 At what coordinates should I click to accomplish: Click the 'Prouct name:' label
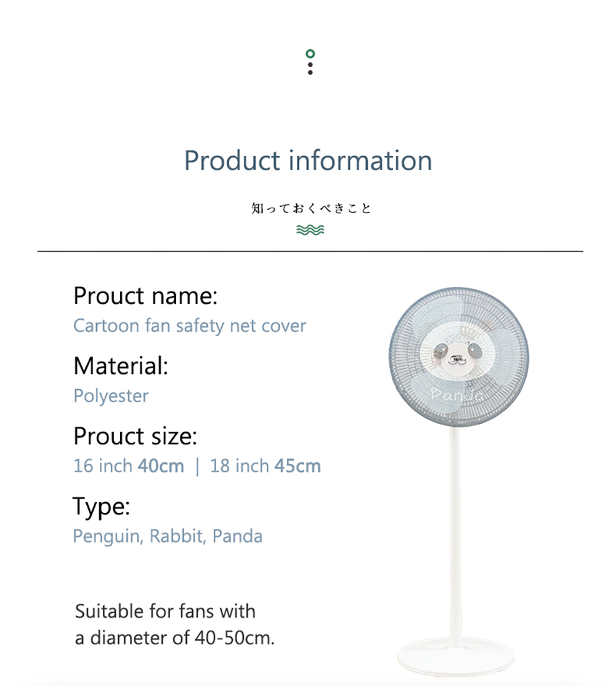(145, 296)
